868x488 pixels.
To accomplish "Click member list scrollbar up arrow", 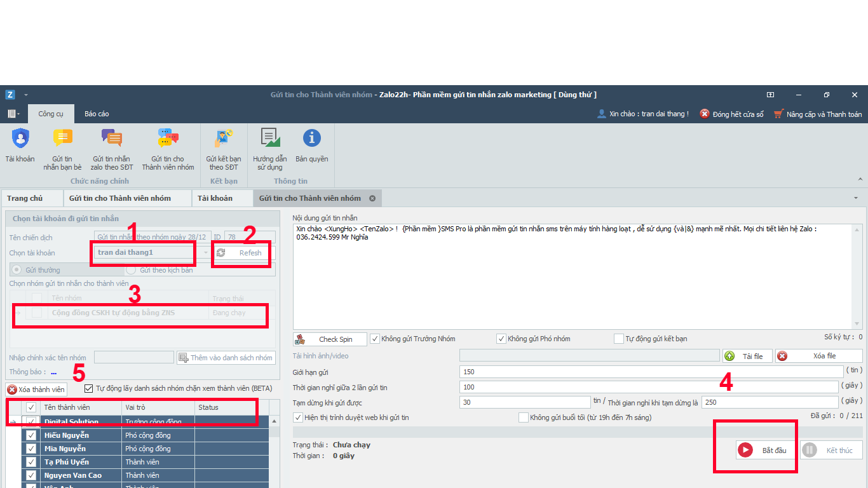I will coord(275,421).
